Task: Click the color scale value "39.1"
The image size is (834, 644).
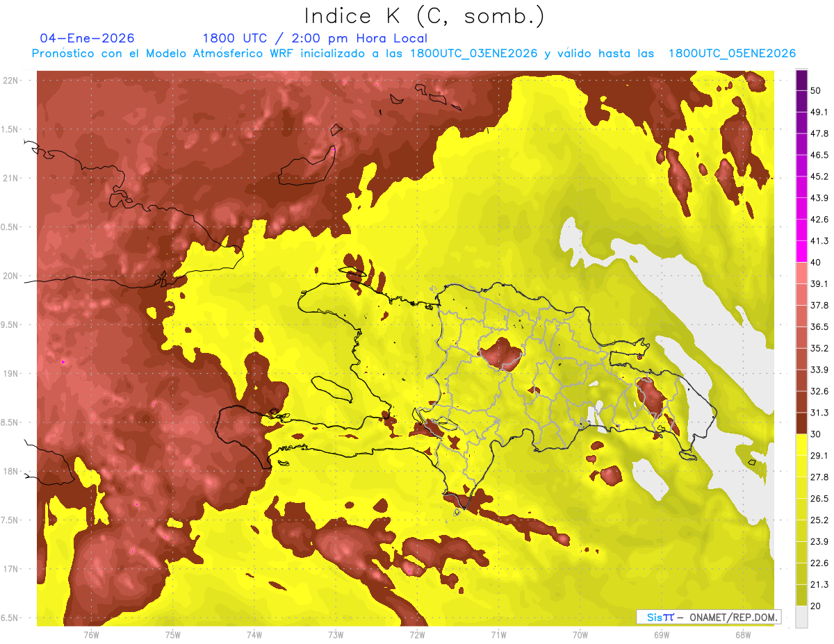Action: tap(819, 283)
